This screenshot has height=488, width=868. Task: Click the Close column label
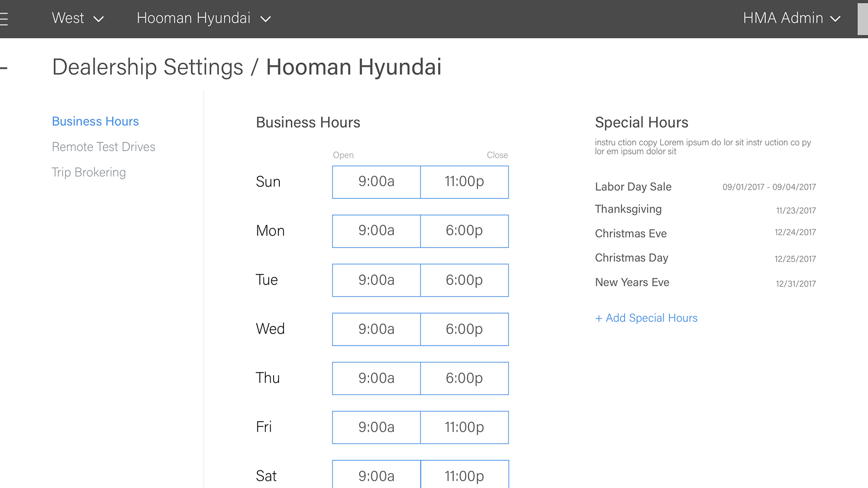[497, 155]
